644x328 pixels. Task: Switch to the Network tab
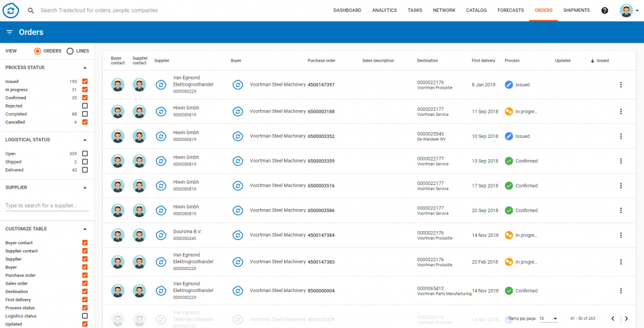[444, 10]
